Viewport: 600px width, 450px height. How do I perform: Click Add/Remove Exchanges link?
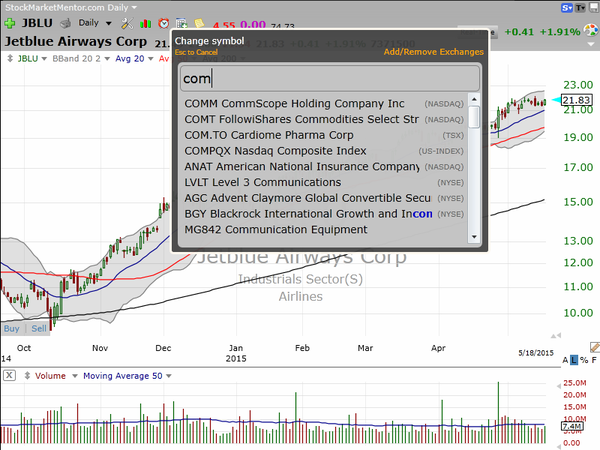tap(434, 52)
